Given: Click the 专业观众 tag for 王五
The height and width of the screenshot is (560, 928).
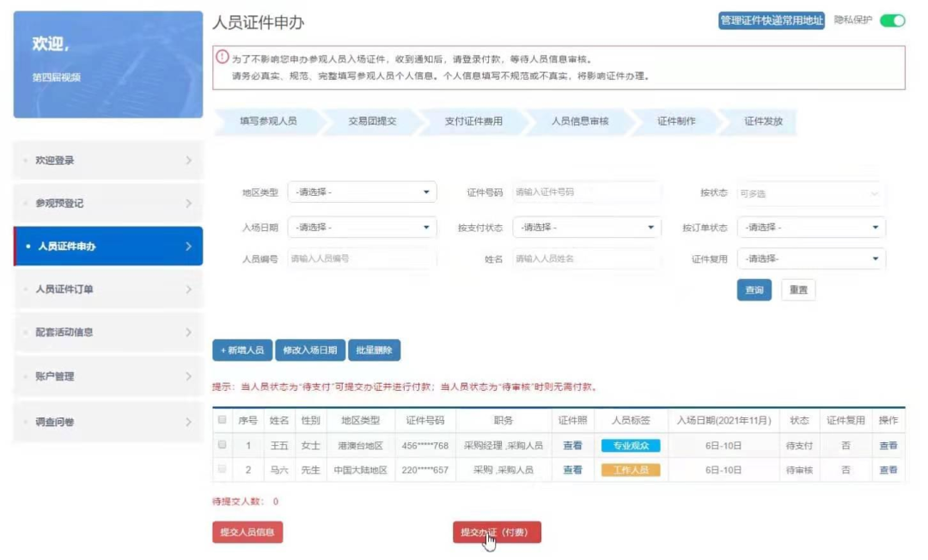Looking at the screenshot, I should (x=631, y=446).
